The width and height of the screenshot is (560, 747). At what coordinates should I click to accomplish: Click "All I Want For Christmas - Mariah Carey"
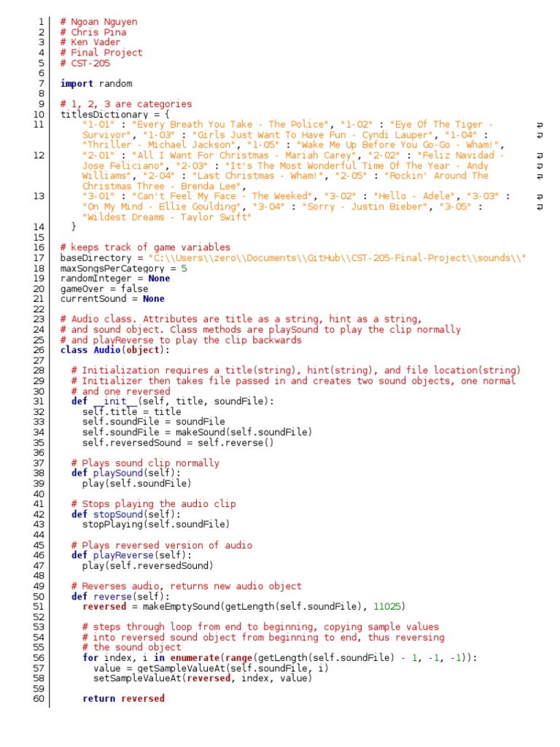point(244,156)
